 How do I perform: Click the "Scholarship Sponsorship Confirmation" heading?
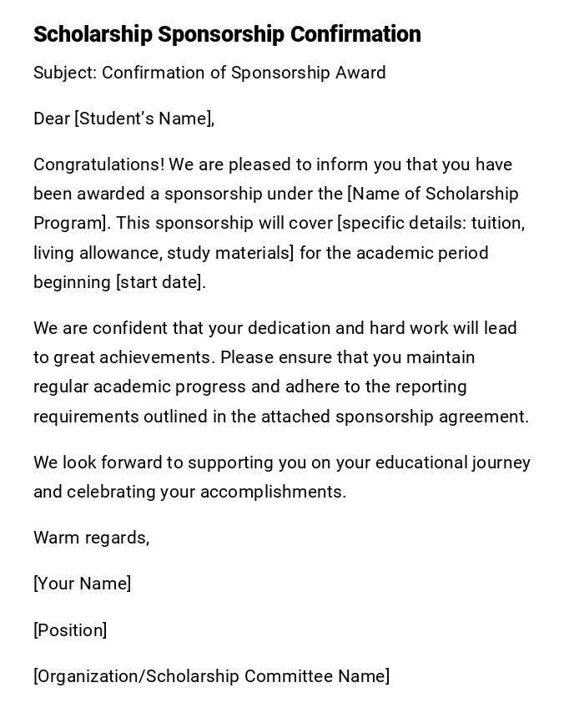point(227,34)
